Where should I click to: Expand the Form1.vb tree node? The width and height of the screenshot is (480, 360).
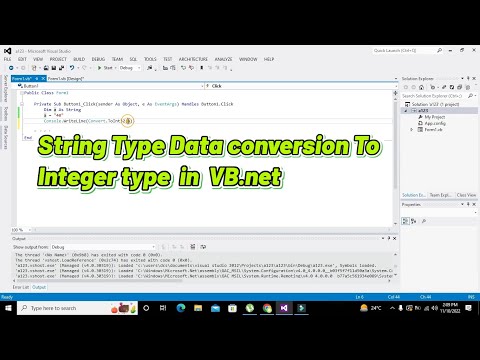pos(412,129)
